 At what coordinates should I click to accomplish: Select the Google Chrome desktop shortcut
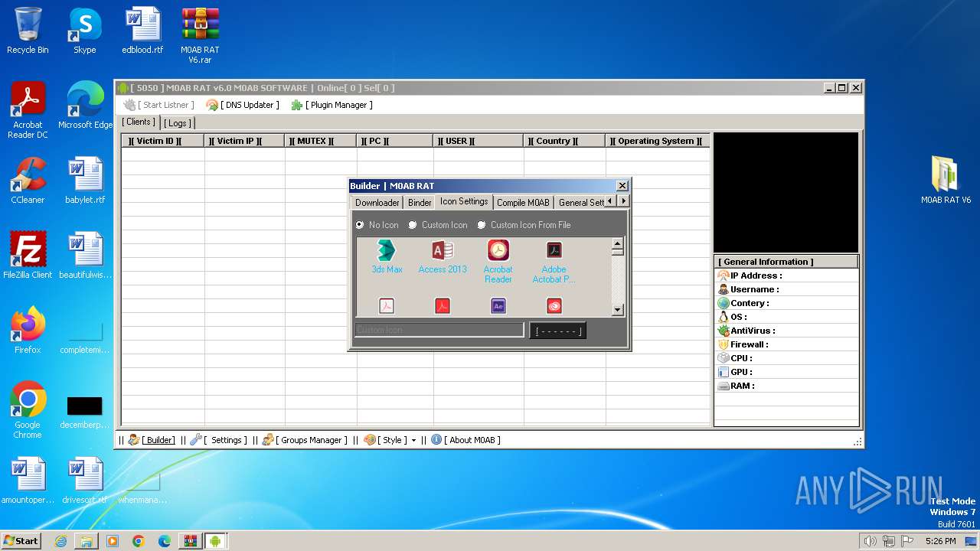pos(28,410)
